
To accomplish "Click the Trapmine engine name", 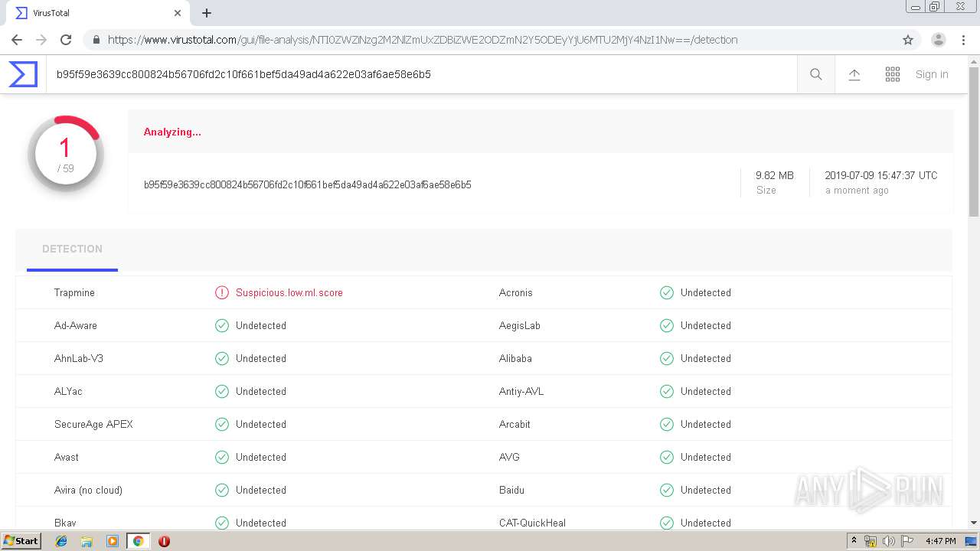I will [x=74, y=292].
